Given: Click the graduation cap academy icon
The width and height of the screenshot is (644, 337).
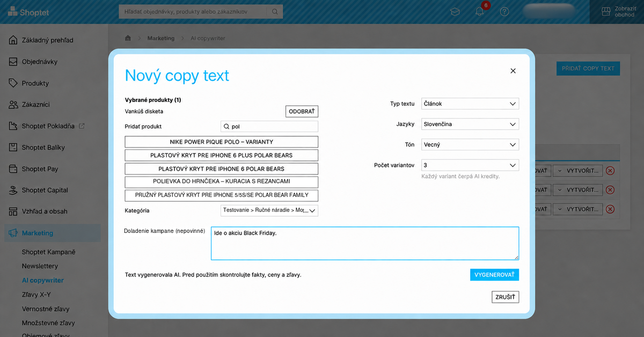Looking at the screenshot, I should 455,11.
